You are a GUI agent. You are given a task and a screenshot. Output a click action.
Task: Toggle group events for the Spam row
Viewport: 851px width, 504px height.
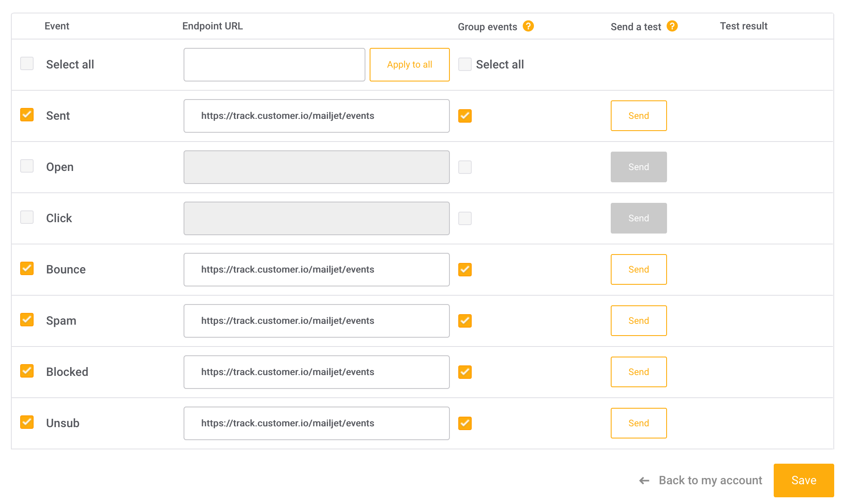[x=465, y=321]
